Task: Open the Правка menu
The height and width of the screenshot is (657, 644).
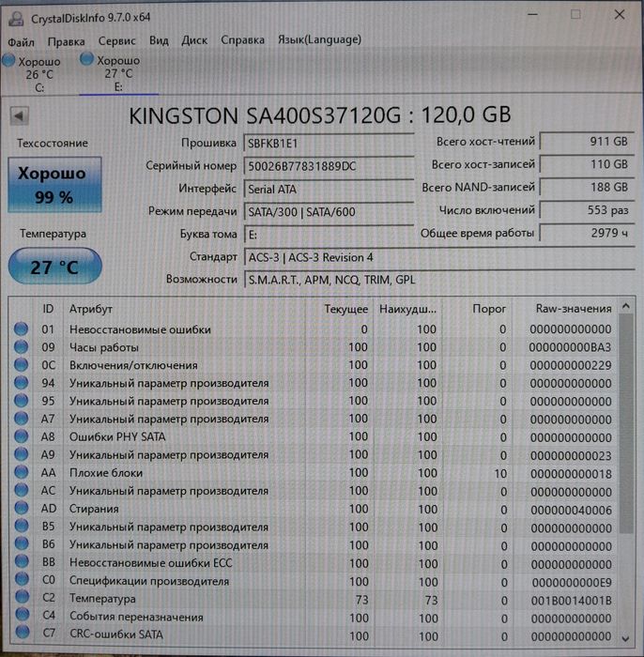Action: [x=67, y=41]
